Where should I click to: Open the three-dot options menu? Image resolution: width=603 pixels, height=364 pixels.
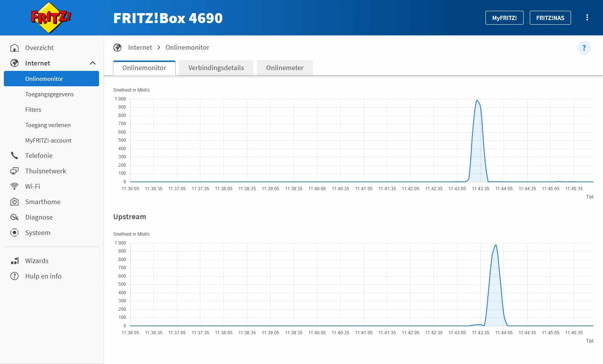(x=587, y=18)
